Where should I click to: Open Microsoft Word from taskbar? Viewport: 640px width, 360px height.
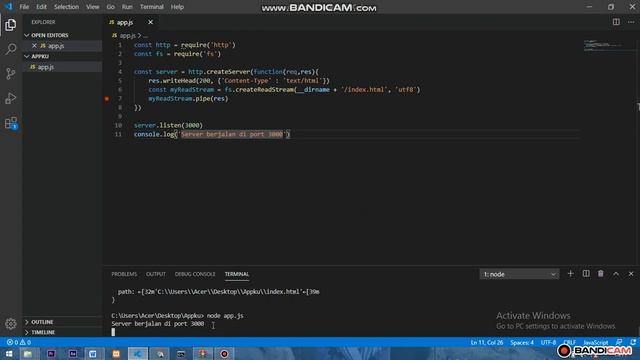tap(93, 353)
